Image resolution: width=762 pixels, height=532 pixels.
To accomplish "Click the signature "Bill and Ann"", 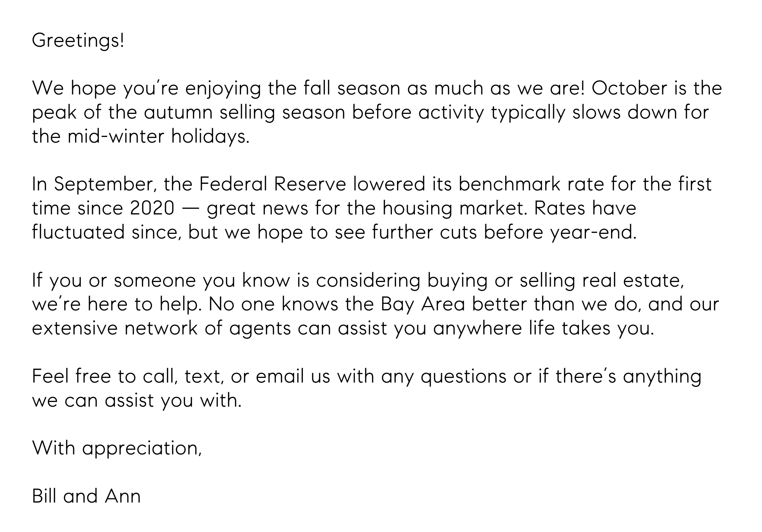I will (x=86, y=496).
